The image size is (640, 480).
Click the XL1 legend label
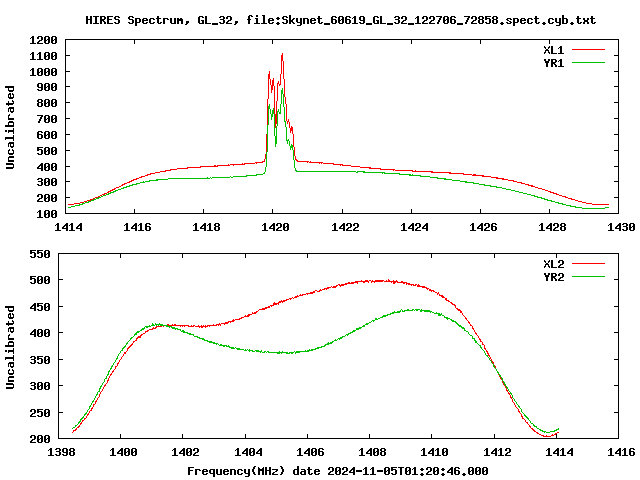click(x=553, y=50)
